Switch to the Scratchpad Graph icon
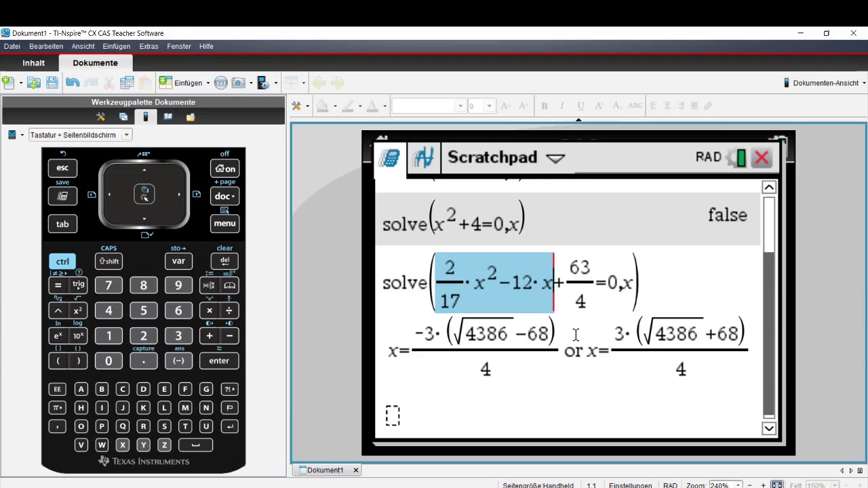 pyautogui.click(x=424, y=158)
